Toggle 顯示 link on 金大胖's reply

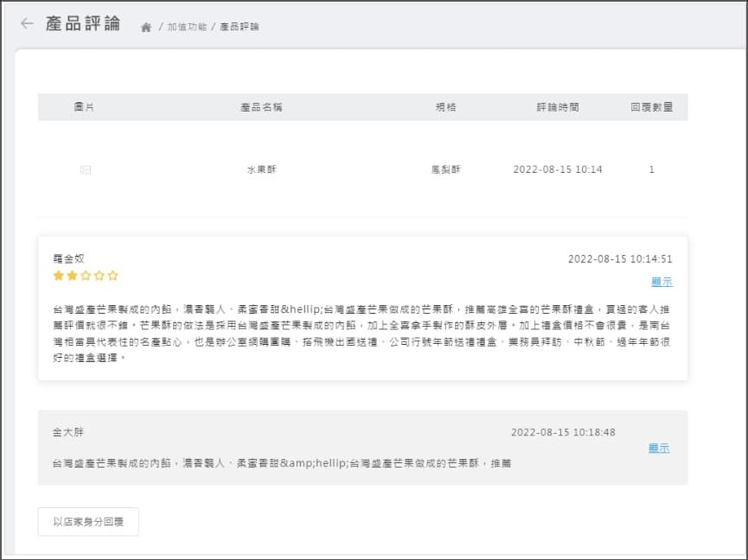659,448
